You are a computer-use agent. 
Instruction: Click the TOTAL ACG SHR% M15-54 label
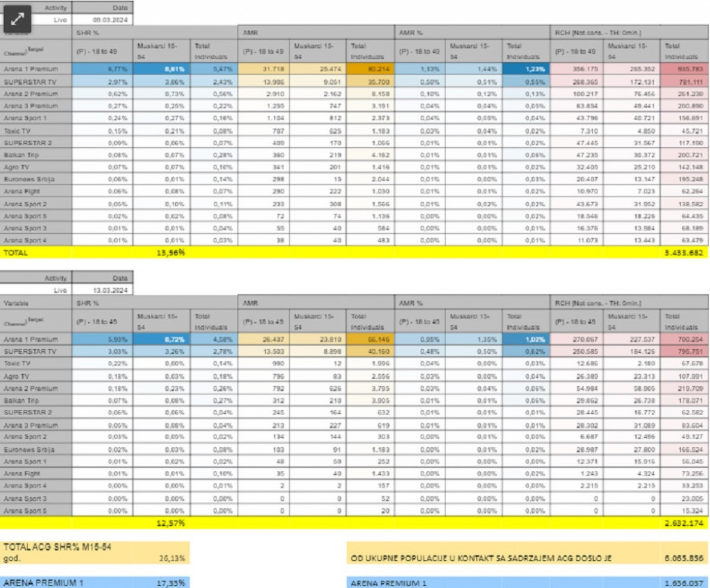point(47,548)
